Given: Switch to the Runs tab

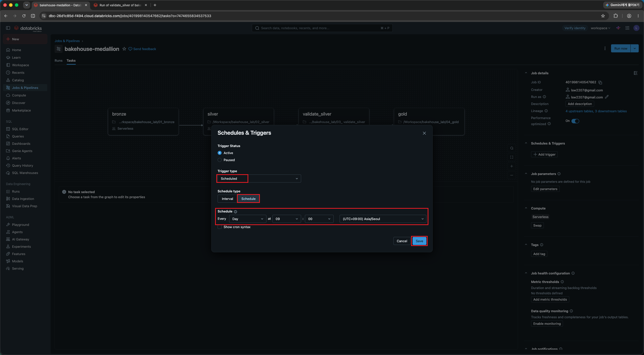Looking at the screenshot, I should coord(58,60).
